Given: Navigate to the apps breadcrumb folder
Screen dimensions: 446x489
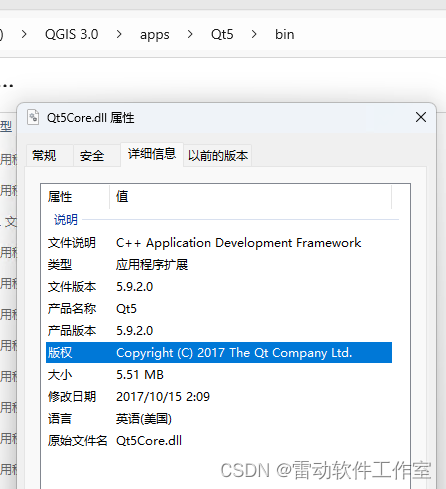Looking at the screenshot, I should pyautogui.click(x=154, y=34).
